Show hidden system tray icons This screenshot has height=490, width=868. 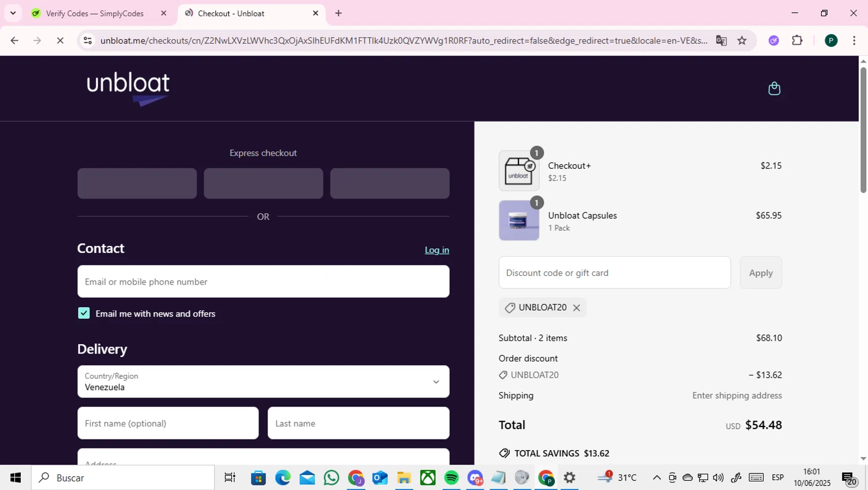[657, 478]
